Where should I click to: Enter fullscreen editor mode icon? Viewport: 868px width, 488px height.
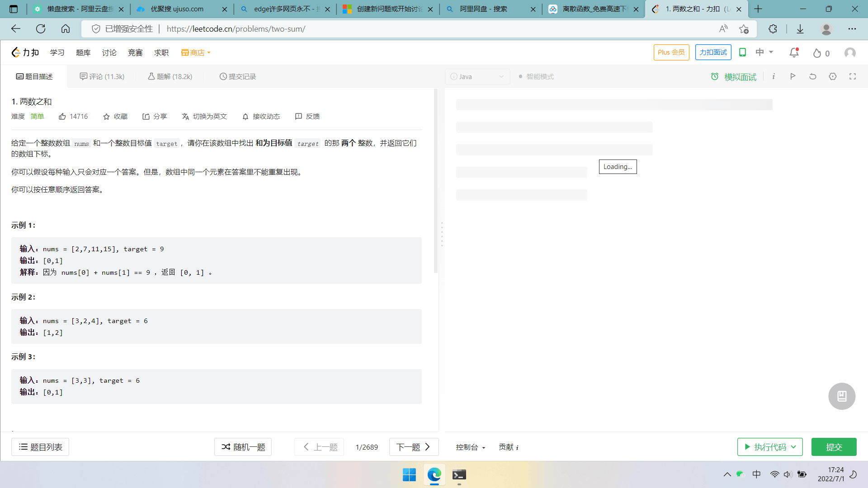(x=853, y=76)
